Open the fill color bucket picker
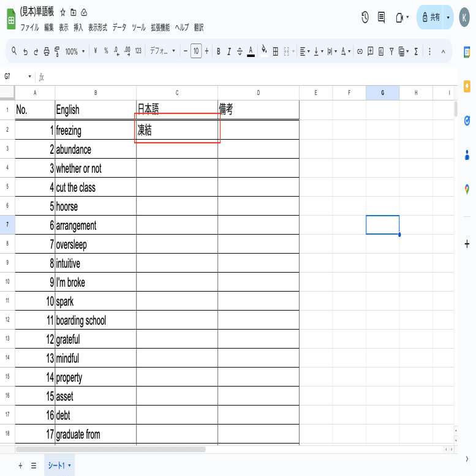The height and width of the screenshot is (476, 476). tap(264, 51)
